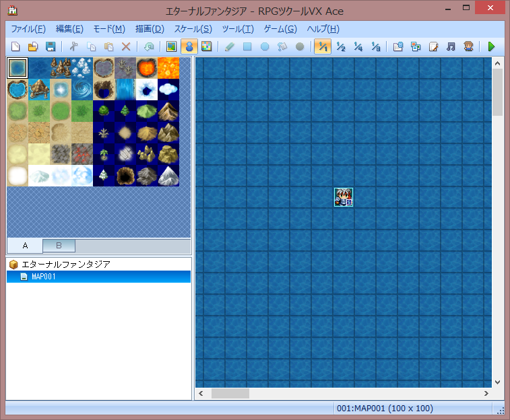Open the ゲーム(G) menu
Screen dimensions: 510x420
pos(280,29)
